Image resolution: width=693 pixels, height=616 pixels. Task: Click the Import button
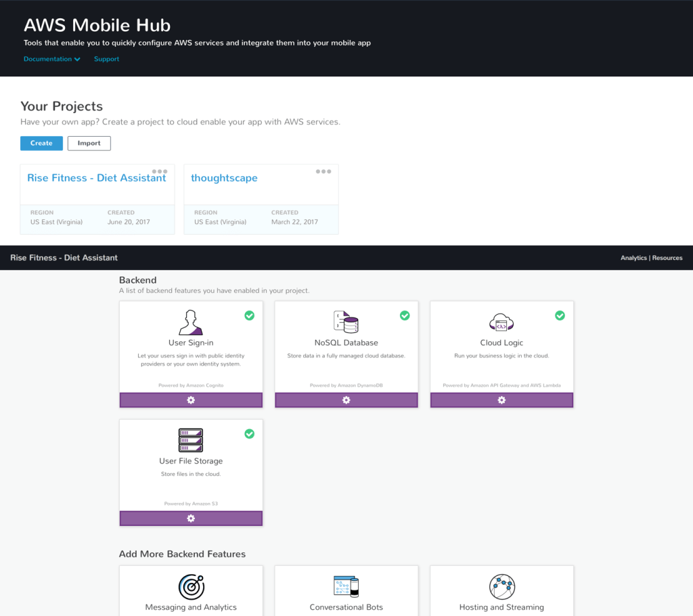(x=89, y=144)
